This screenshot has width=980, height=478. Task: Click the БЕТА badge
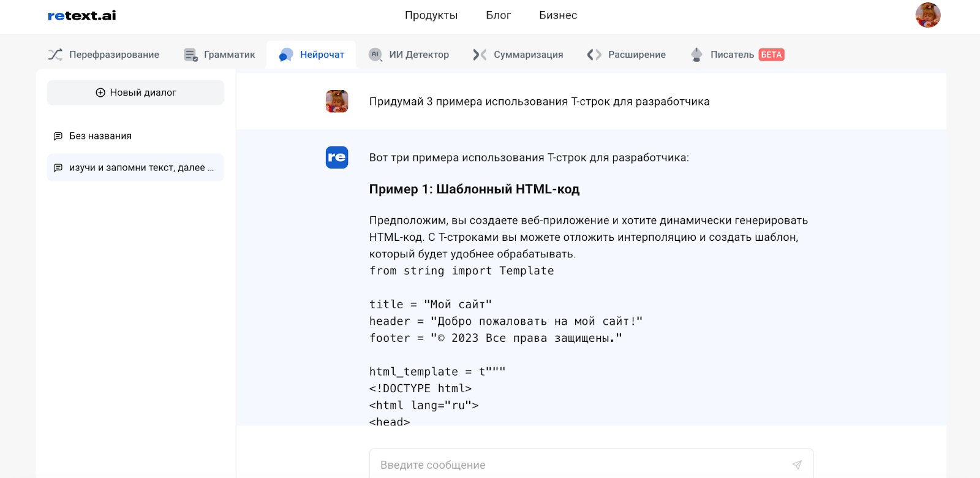(x=772, y=55)
